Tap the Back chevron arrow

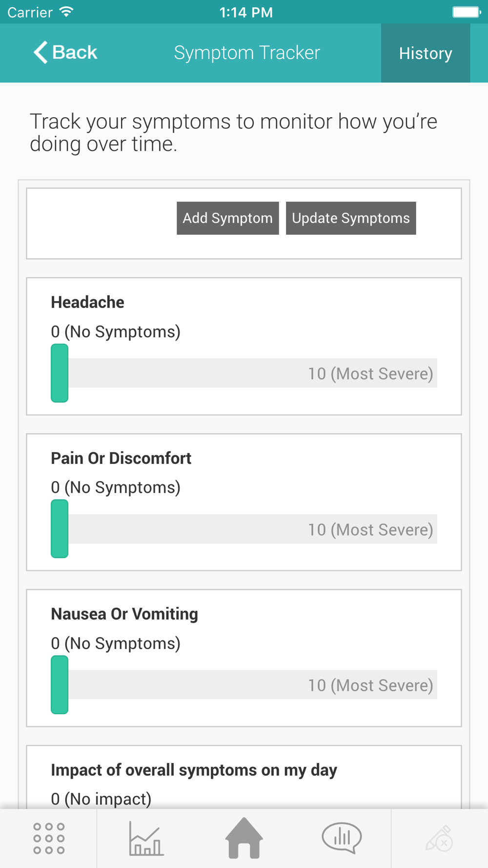(x=41, y=52)
